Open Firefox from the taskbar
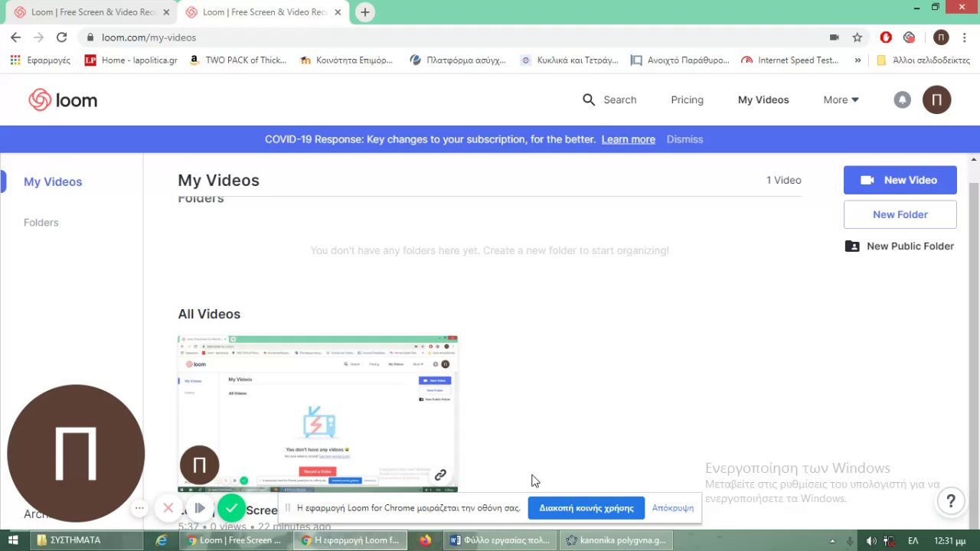 (x=426, y=540)
